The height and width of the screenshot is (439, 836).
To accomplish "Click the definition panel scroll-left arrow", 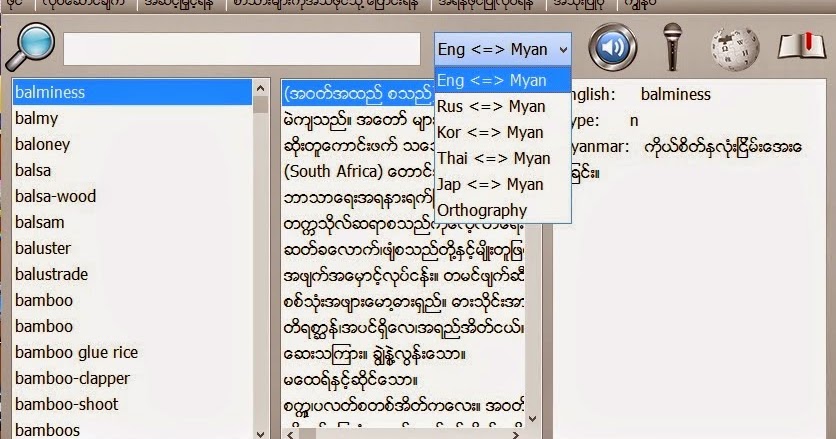I will (x=291, y=434).
